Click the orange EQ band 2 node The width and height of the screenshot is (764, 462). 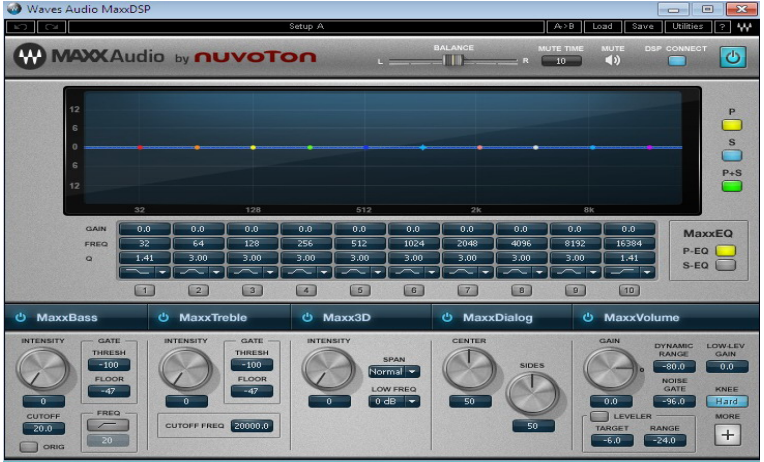click(197, 147)
